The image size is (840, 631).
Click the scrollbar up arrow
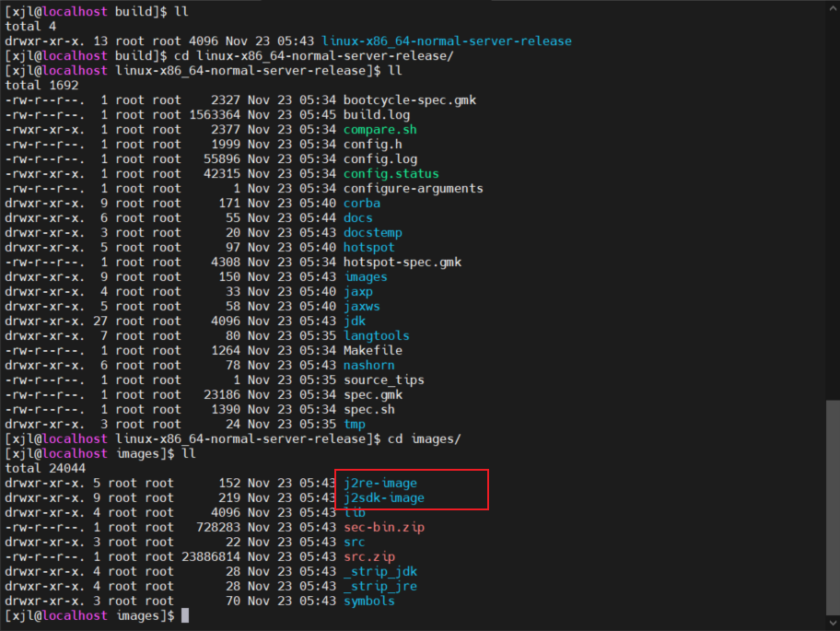pos(833,8)
